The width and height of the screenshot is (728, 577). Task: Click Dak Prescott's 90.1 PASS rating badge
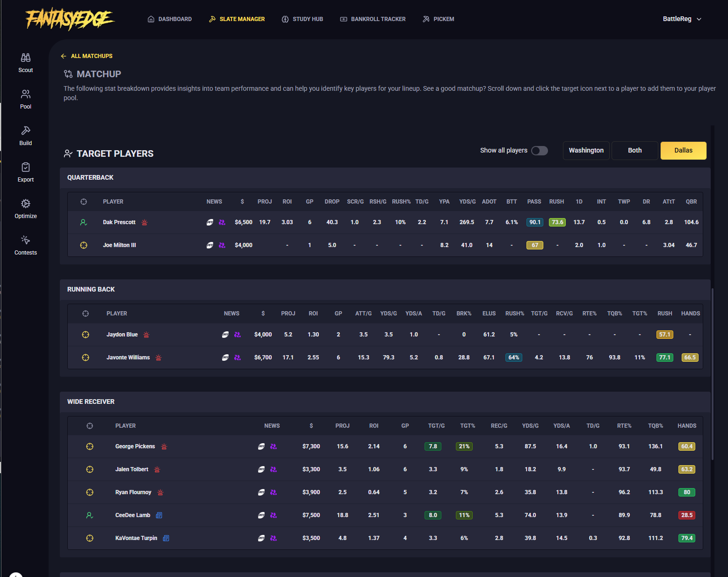click(x=535, y=222)
